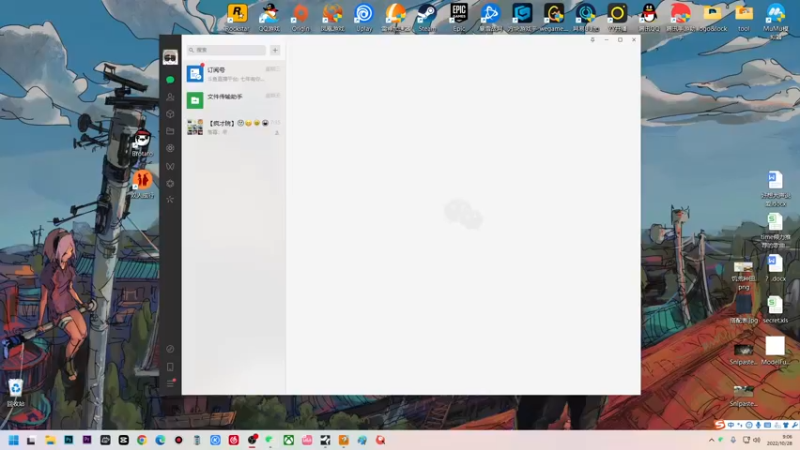Viewport: 800px width, 450px height.
Task: Open Microsoft Edge from the taskbar
Action: (160, 440)
